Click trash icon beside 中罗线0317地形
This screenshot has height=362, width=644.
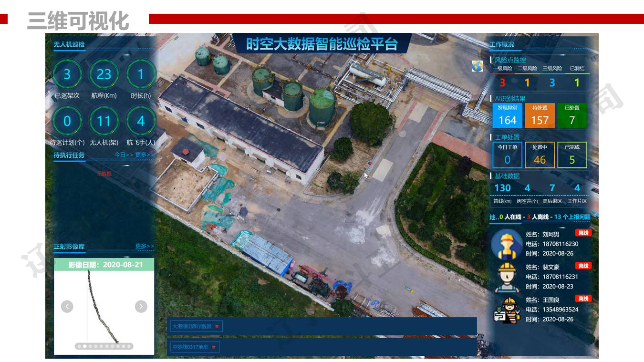pyautogui.click(x=213, y=347)
